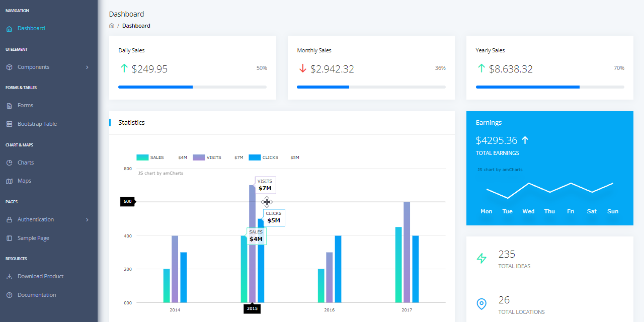644x322 pixels.
Task: Click the location pin icon beside Total Locations
Action: (481, 304)
